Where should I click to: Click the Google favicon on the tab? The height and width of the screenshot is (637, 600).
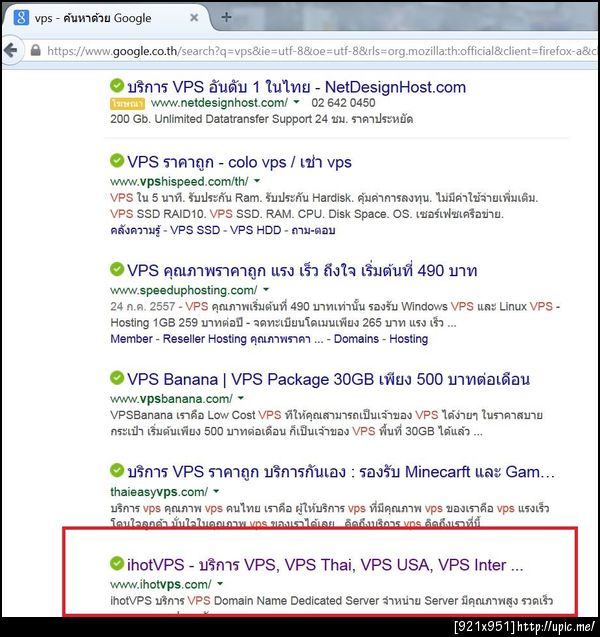(21, 17)
